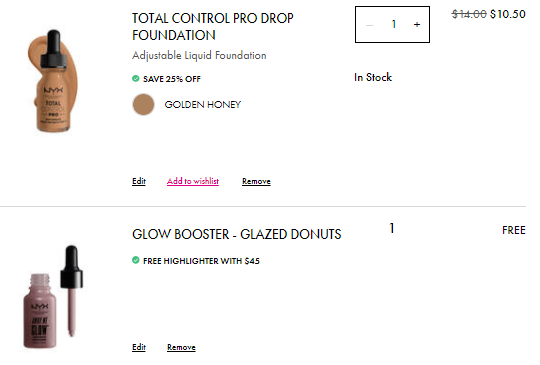Open the Total Control Pro Drop Foundation title
The image size is (540, 365).
click(x=212, y=27)
